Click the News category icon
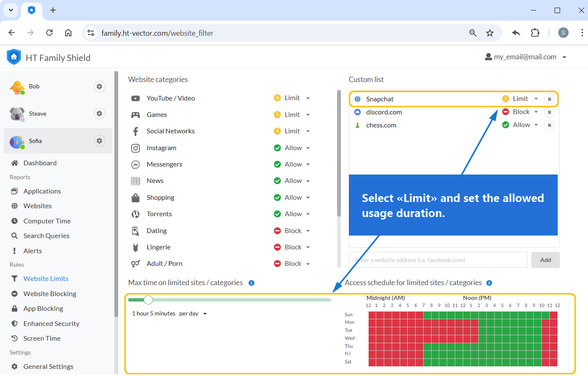 [135, 181]
